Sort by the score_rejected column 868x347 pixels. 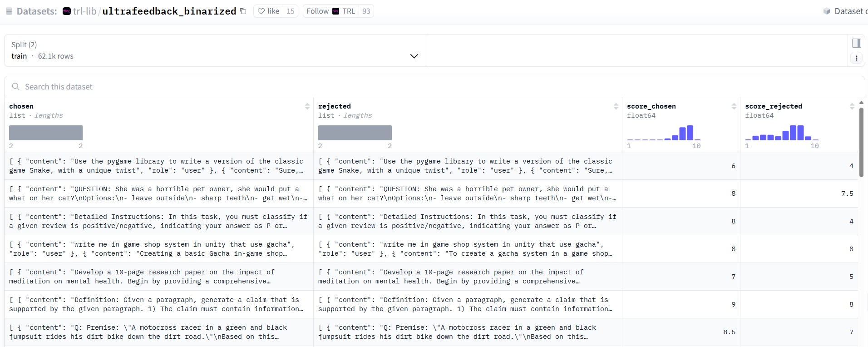point(852,106)
